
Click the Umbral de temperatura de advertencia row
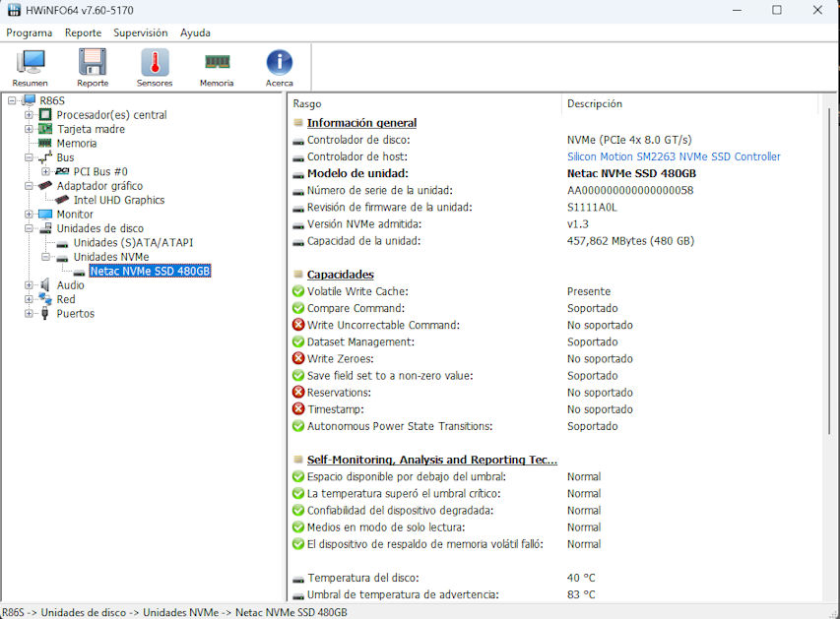coord(443,594)
